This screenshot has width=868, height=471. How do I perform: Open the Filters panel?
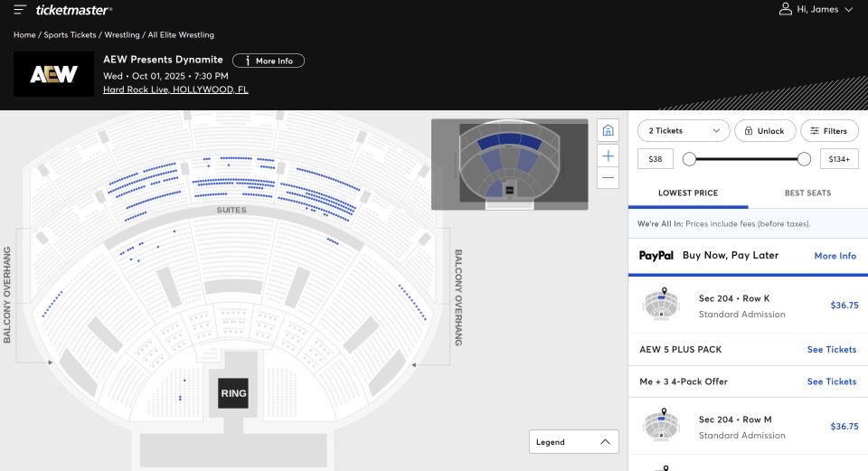click(829, 131)
